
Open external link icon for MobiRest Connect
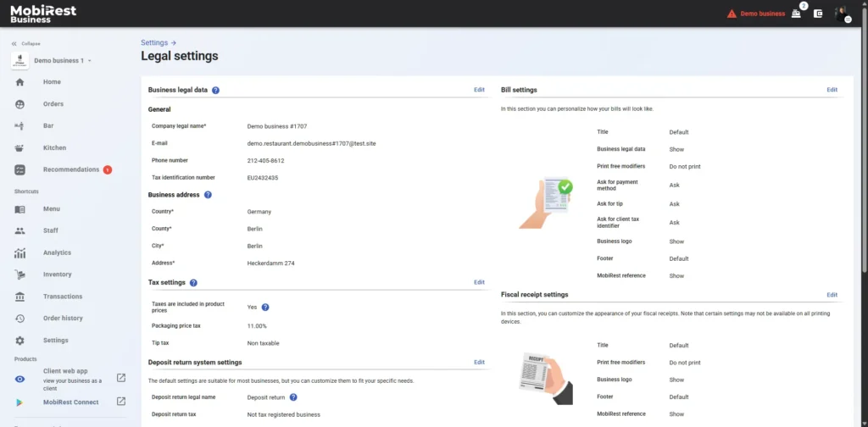121,402
